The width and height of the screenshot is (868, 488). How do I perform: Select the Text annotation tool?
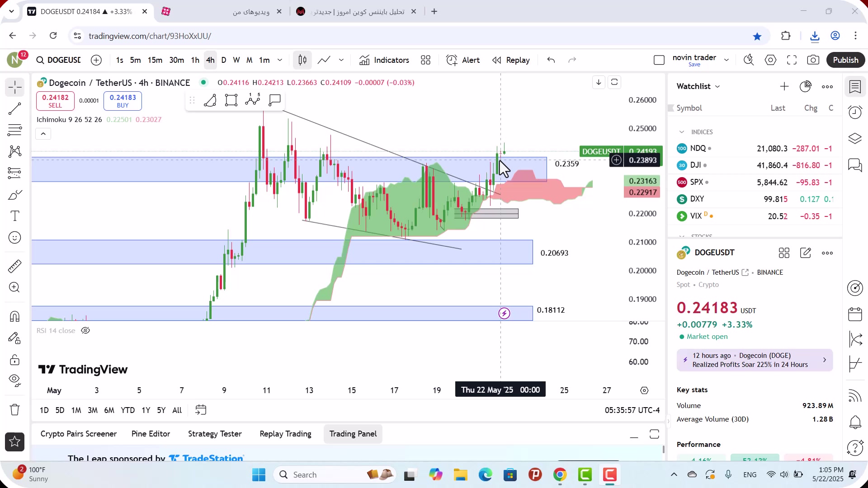15,216
